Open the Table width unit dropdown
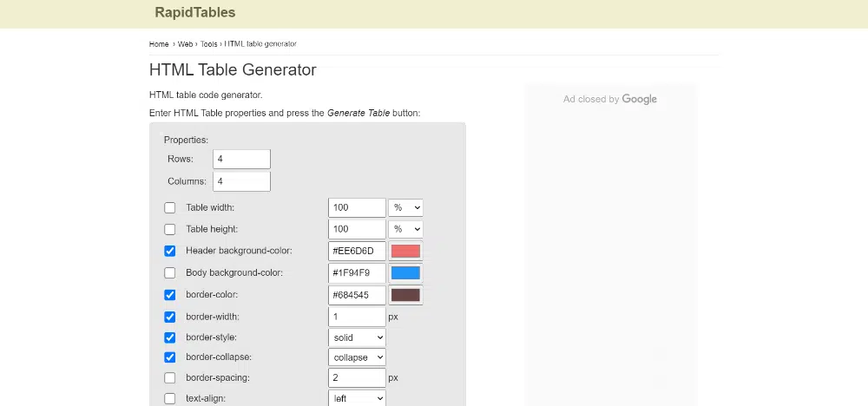The width and height of the screenshot is (868, 406). pos(405,208)
